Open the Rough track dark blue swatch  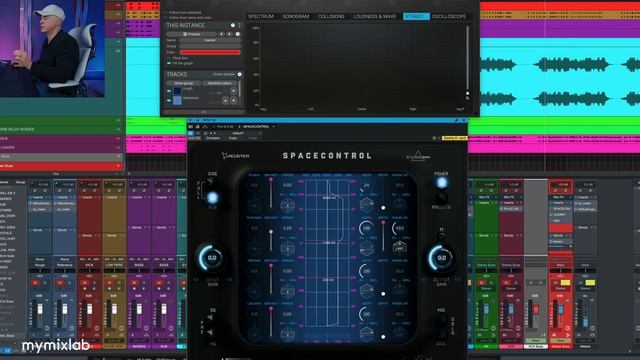pyautogui.click(x=178, y=91)
